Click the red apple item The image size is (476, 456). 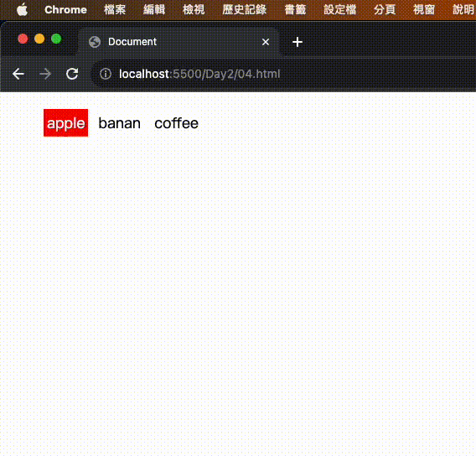point(66,123)
